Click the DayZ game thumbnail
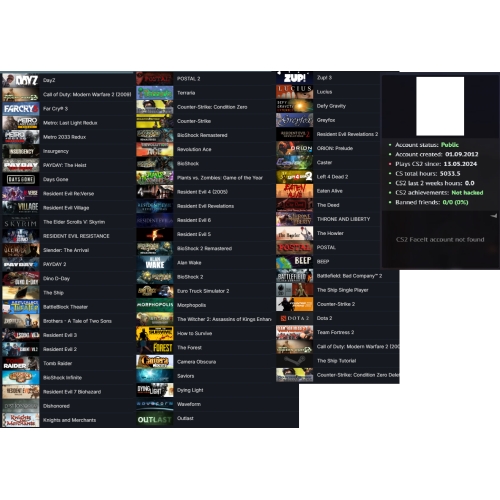The image size is (500, 500). 21,80
